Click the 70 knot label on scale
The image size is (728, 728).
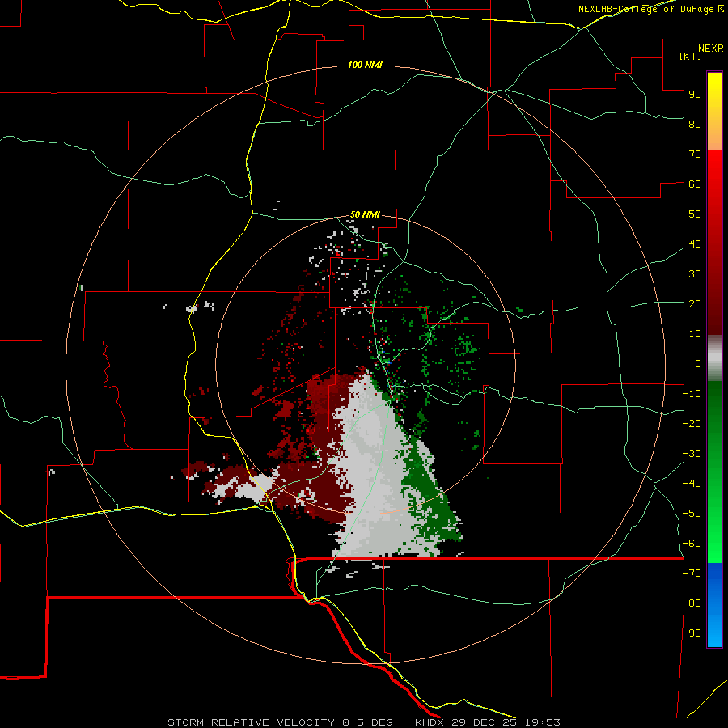click(695, 154)
